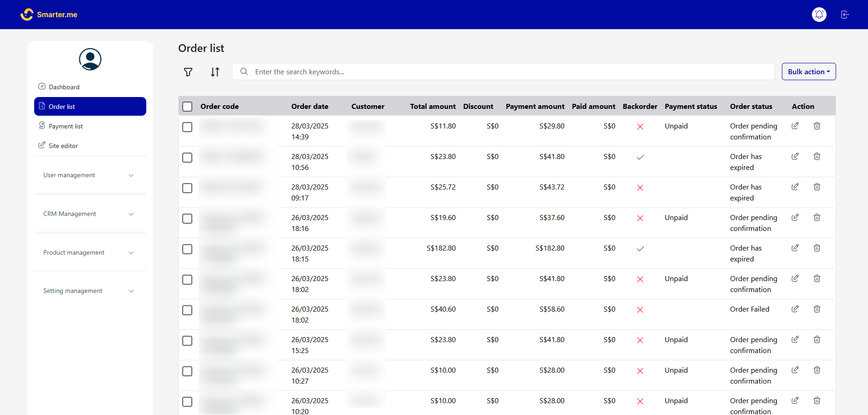Click the logout icon in header
Image resolution: width=868 pixels, height=415 pixels.
(845, 15)
